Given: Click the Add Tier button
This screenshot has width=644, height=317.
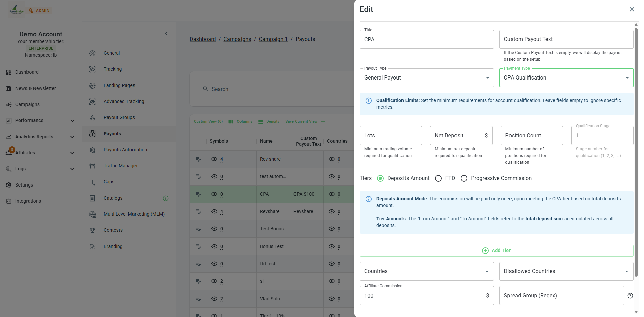Looking at the screenshot, I should coord(496,251).
